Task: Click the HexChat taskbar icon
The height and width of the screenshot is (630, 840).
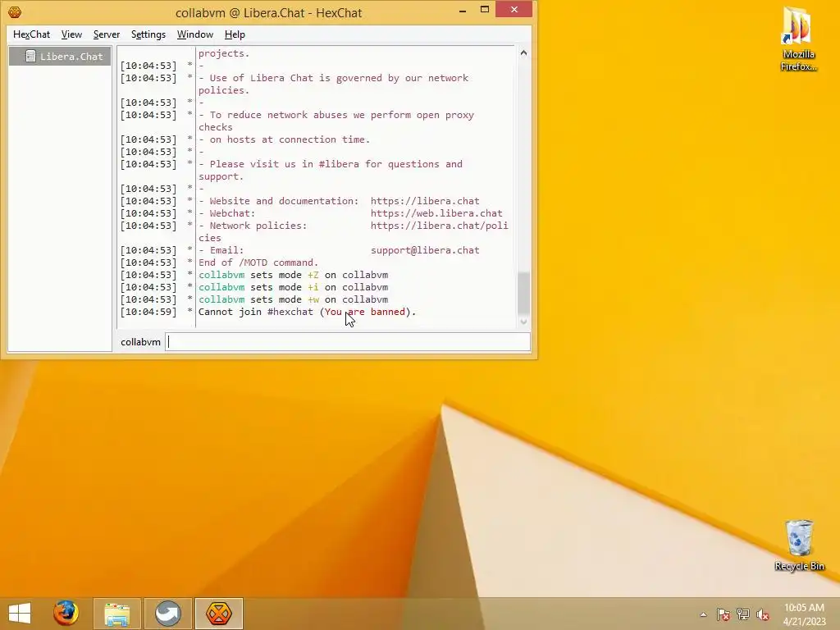Action: [218, 614]
